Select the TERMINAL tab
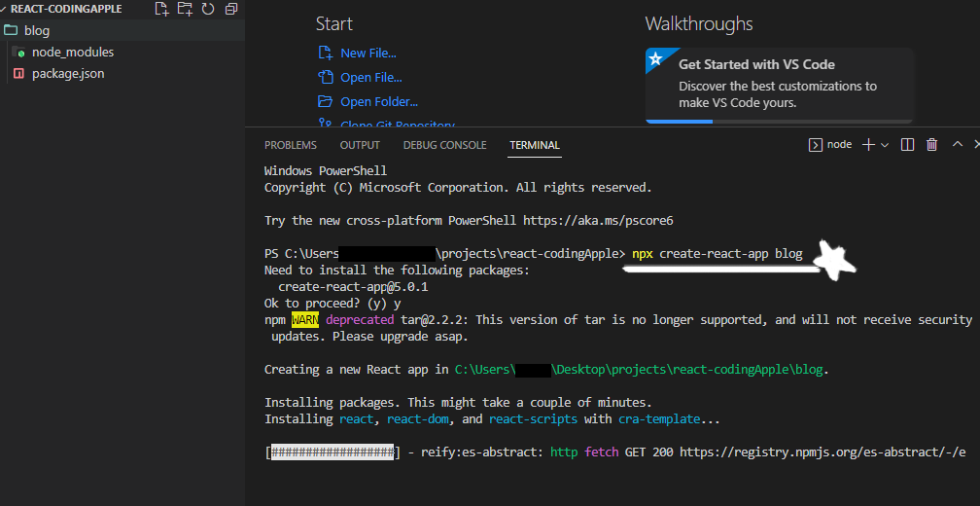This screenshot has height=506, width=980. tap(535, 145)
